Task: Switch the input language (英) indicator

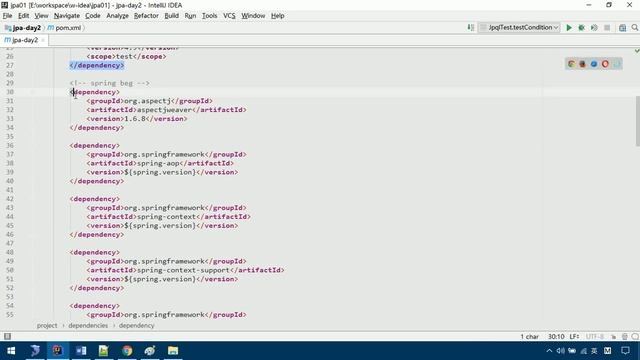Action: click(x=594, y=351)
